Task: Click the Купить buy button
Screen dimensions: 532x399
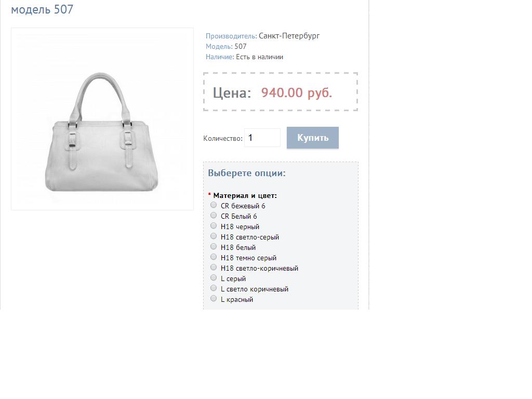Action: 312,137
